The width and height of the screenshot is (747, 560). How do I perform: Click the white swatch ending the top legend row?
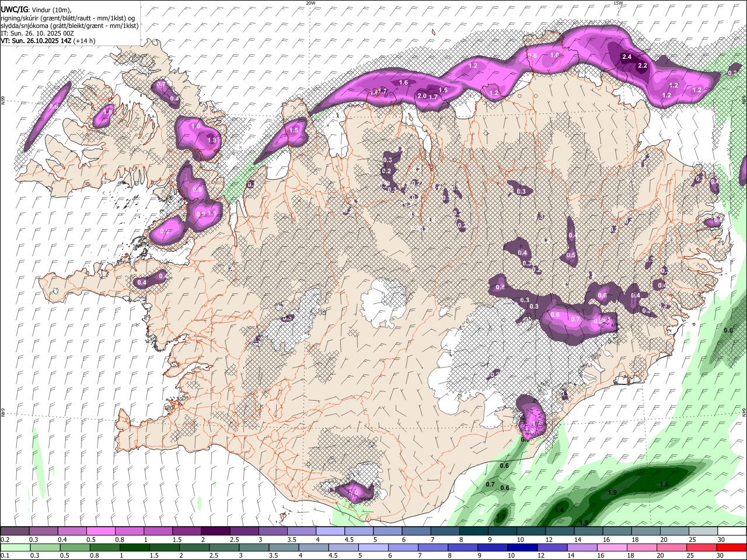(x=732, y=531)
